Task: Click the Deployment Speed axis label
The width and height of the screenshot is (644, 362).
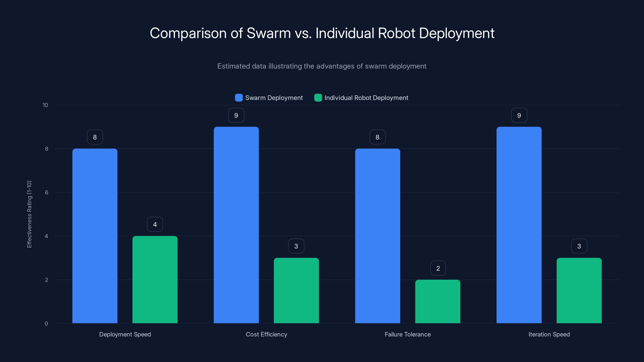Action: click(125, 334)
